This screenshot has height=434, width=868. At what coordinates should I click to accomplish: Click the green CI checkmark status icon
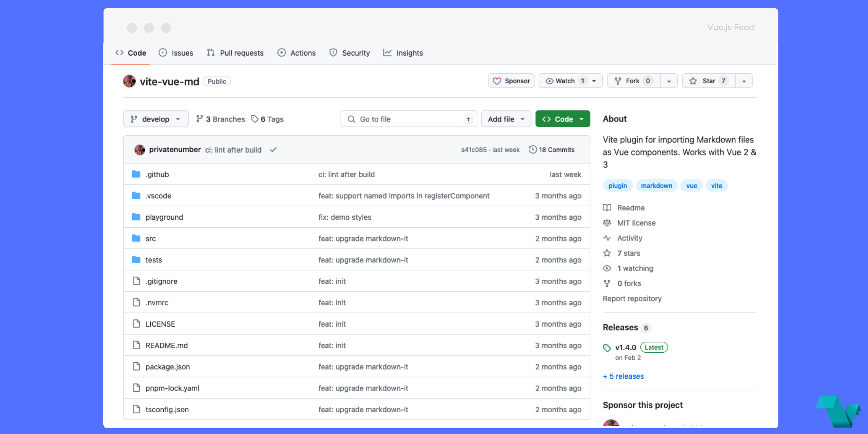pos(273,150)
